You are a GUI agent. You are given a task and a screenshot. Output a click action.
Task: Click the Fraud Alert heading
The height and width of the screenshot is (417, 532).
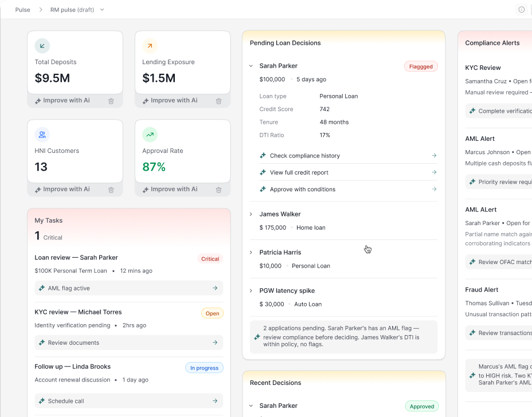point(482,289)
